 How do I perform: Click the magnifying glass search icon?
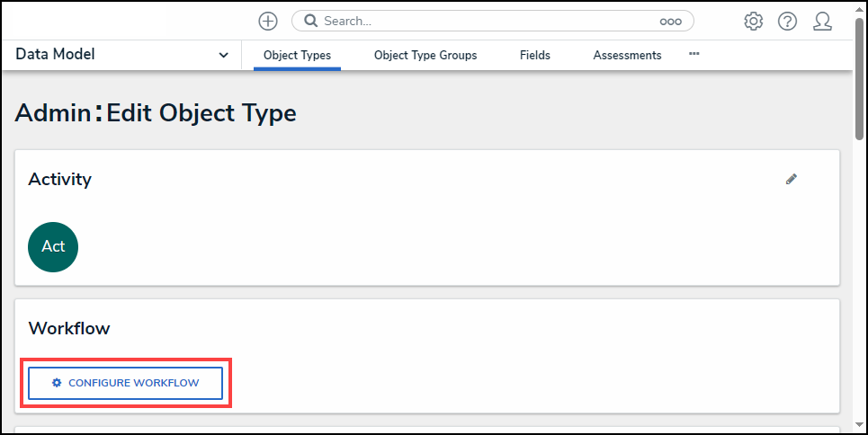point(310,21)
